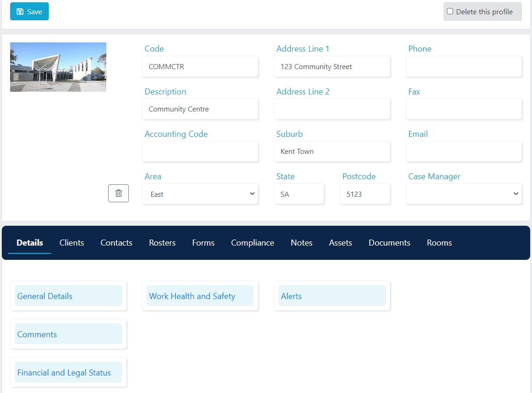
Task: Click the Description field with Community Centre
Action: coord(200,109)
